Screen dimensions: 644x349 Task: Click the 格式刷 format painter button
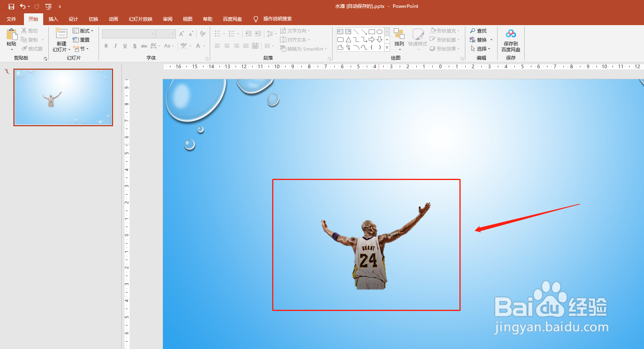coord(32,49)
